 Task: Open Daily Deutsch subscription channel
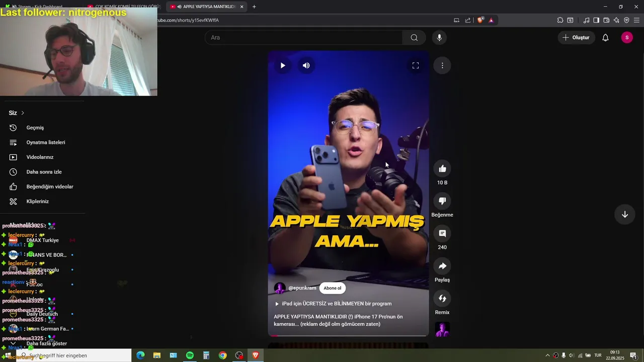43,314
